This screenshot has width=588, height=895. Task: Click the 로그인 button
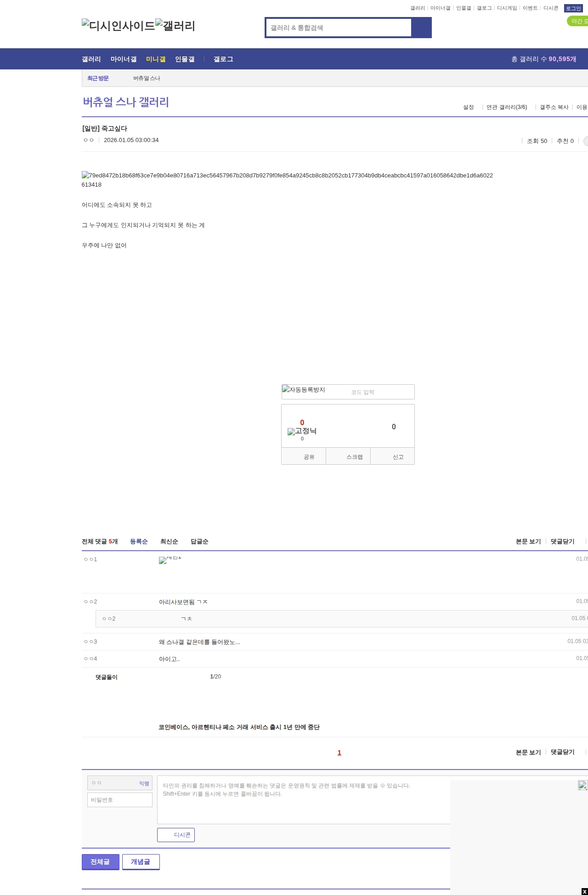573,8
